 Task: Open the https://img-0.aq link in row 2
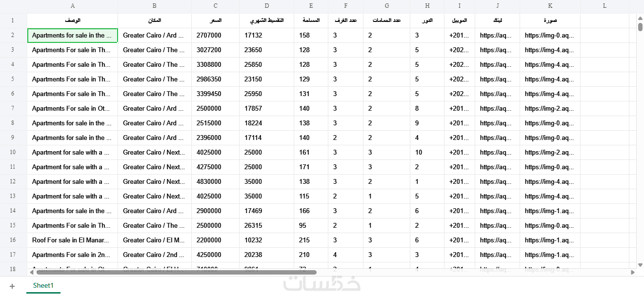pyautogui.click(x=549, y=35)
